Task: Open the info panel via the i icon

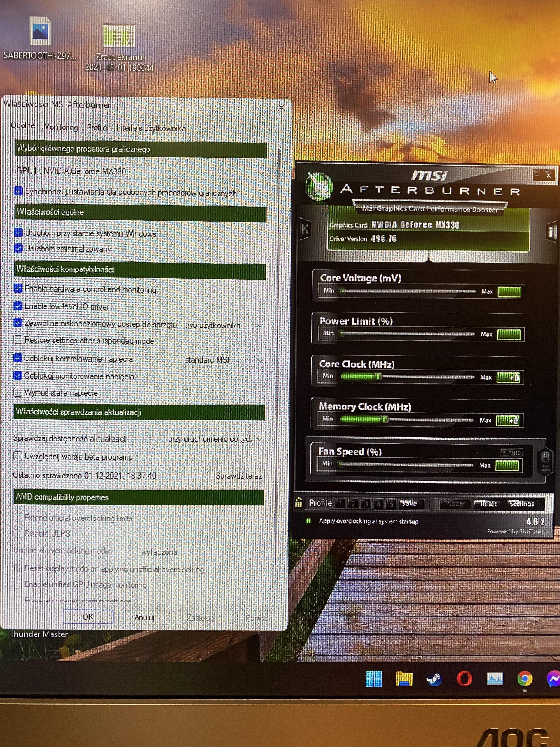Action: click(551, 232)
